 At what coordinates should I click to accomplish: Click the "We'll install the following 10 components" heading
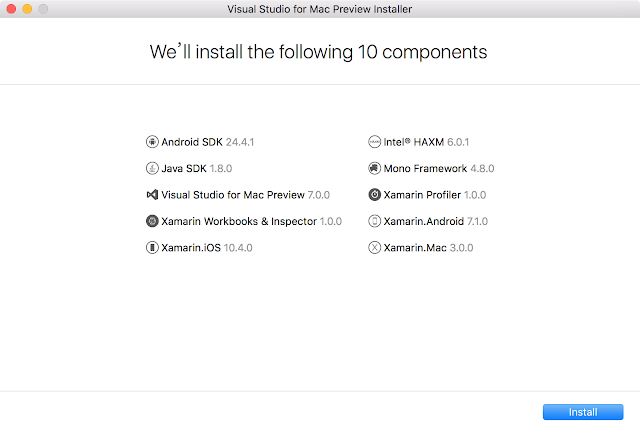(319, 51)
